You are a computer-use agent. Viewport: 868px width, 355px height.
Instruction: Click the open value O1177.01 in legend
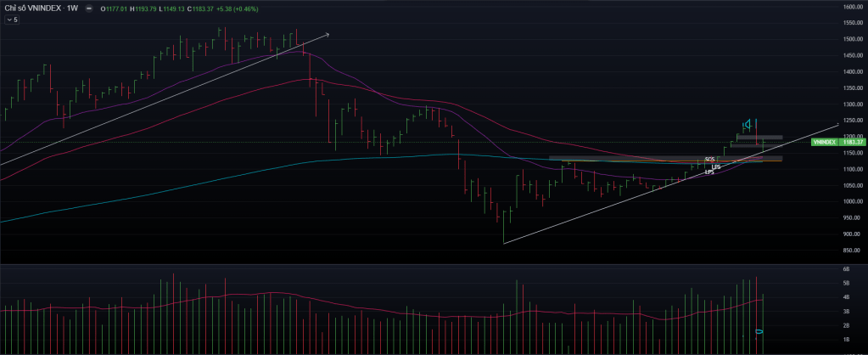pos(112,8)
